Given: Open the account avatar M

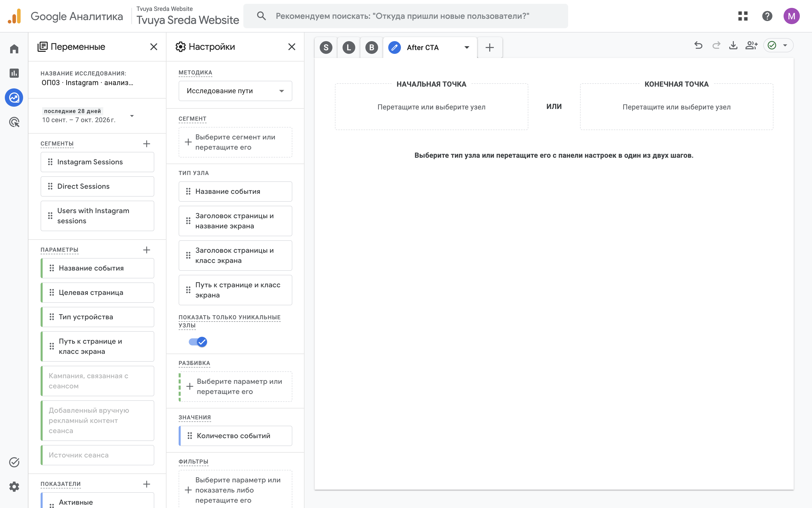Looking at the screenshot, I should coord(791,16).
